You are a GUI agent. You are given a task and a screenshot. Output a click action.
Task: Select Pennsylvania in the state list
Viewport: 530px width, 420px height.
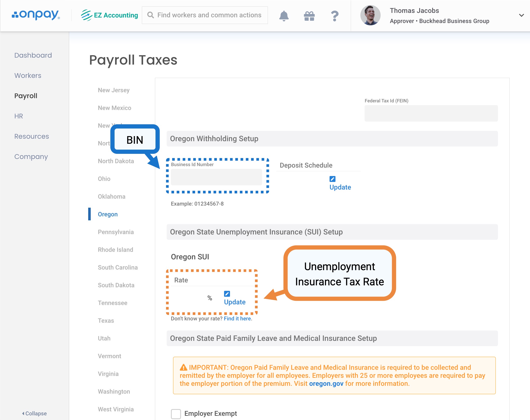coord(116,232)
